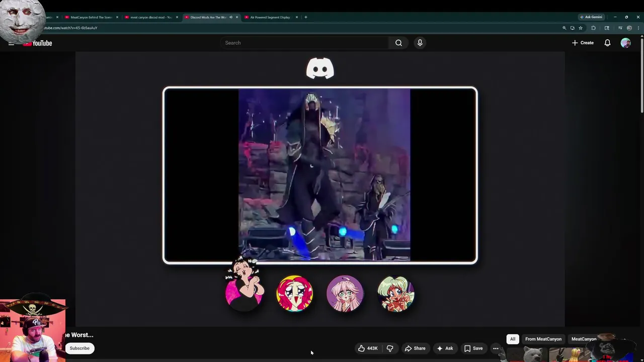Viewport: 644px width, 362px height.
Task: Open the Chrome three-dot menu
Action: pyautogui.click(x=638, y=28)
